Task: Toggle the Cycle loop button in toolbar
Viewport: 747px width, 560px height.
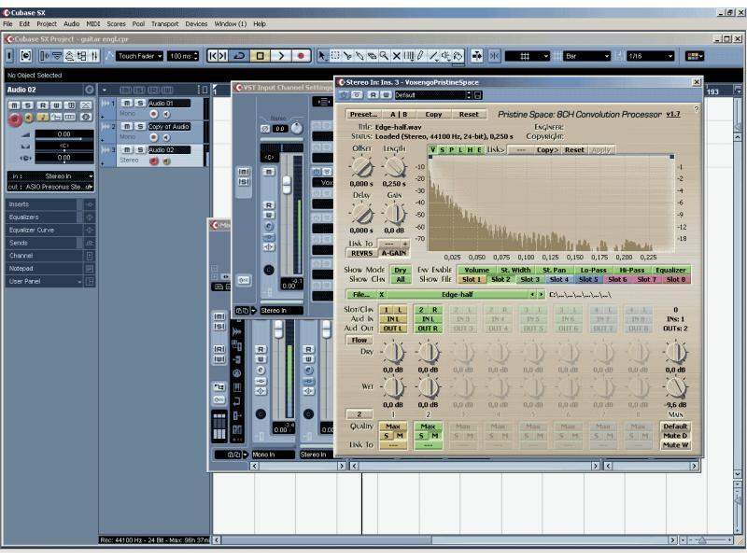Action: click(x=239, y=56)
